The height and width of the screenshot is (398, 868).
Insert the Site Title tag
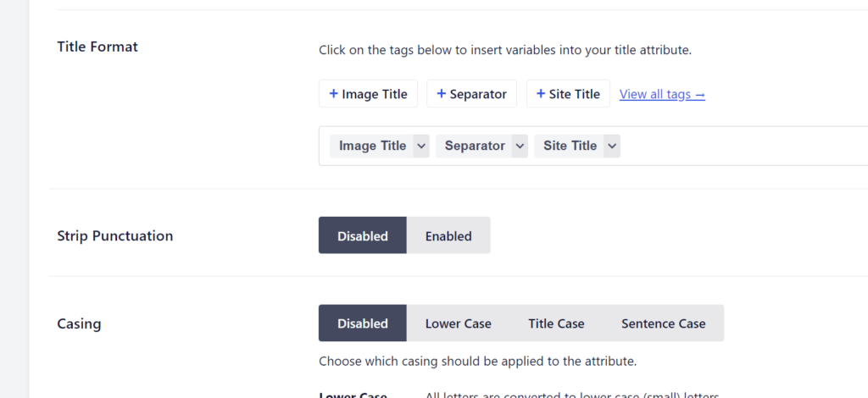[575, 94]
